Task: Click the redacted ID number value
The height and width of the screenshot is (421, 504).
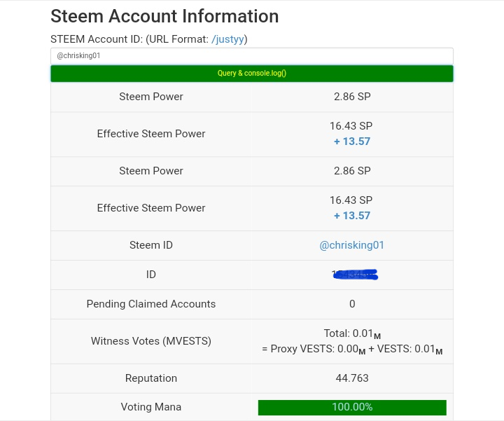Action: pyautogui.click(x=354, y=275)
